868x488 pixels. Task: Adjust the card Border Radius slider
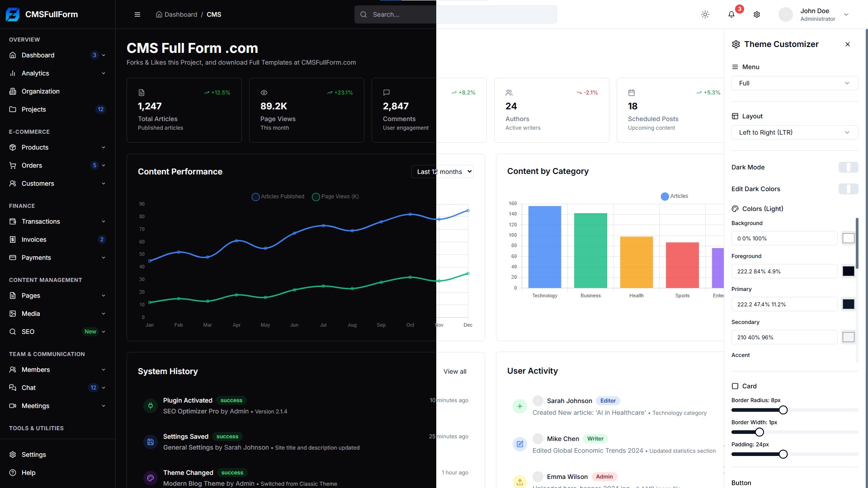[x=783, y=410]
